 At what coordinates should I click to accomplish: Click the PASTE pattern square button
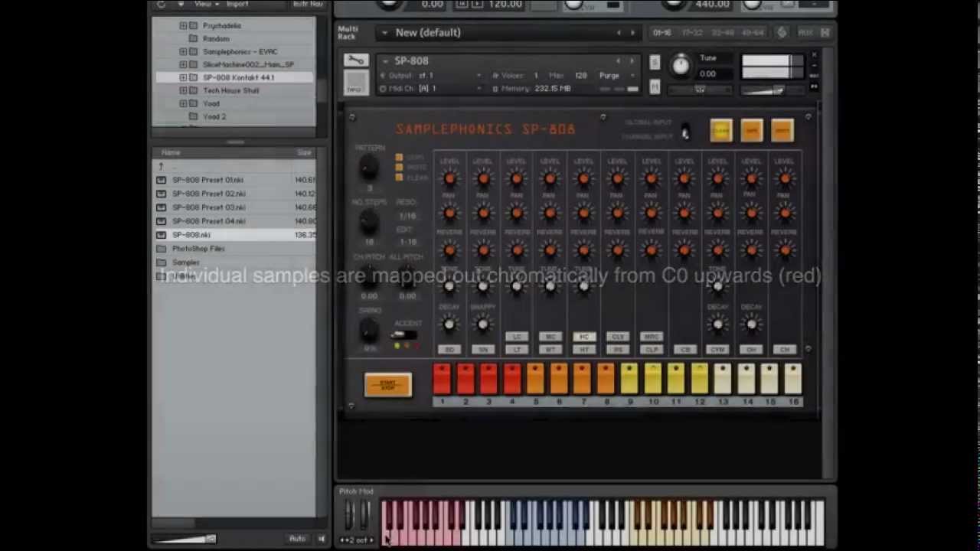(x=399, y=168)
